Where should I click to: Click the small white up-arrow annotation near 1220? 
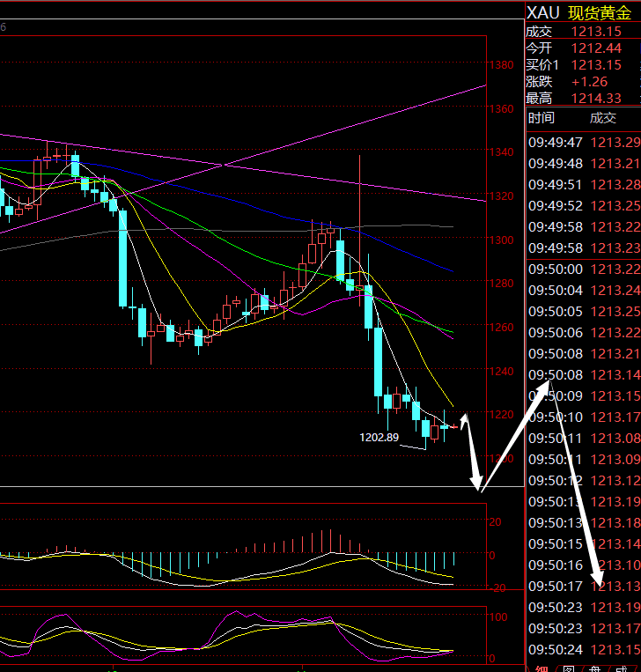(x=464, y=415)
